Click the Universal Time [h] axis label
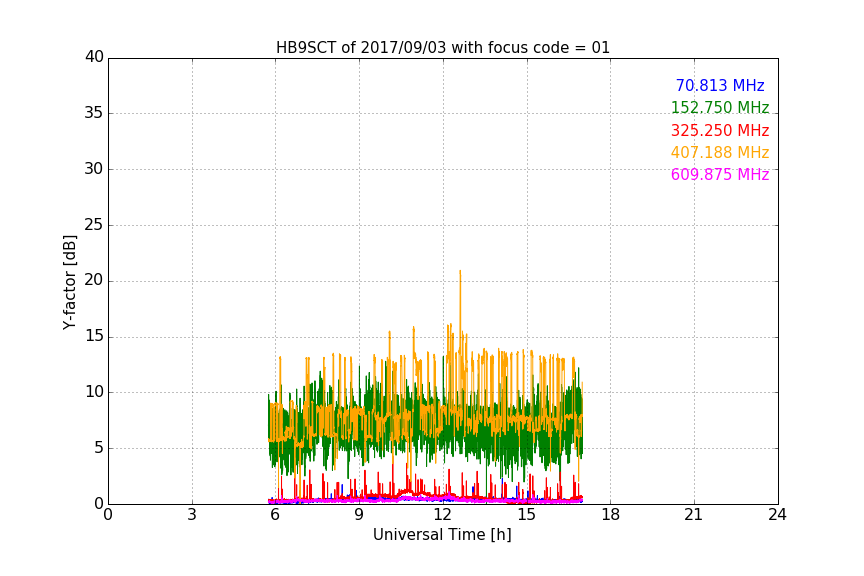 pos(442,535)
